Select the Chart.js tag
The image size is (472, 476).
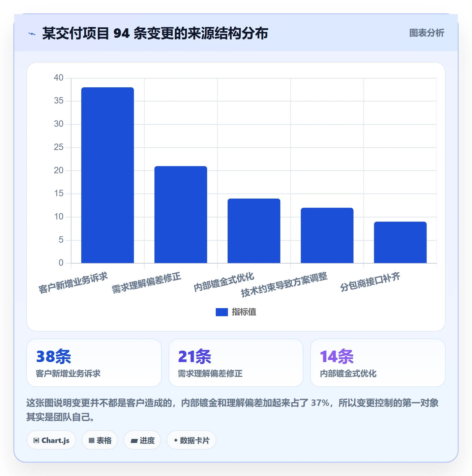click(51, 440)
